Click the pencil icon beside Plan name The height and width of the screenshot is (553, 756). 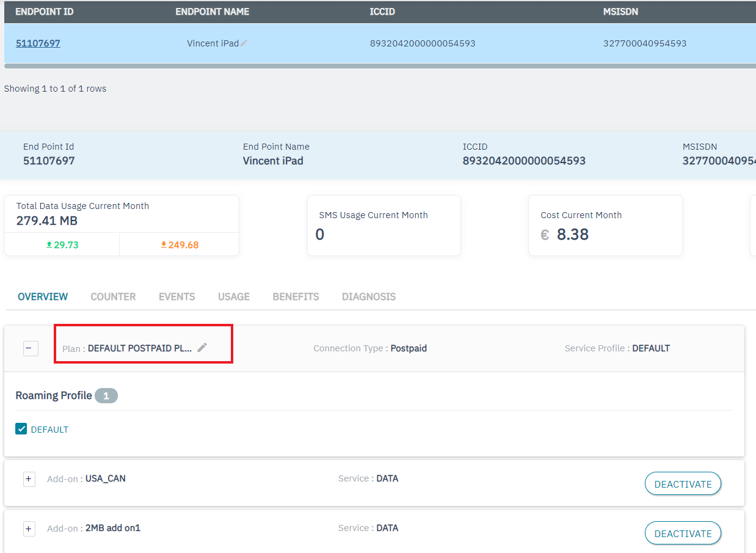[x=202, y=348]
